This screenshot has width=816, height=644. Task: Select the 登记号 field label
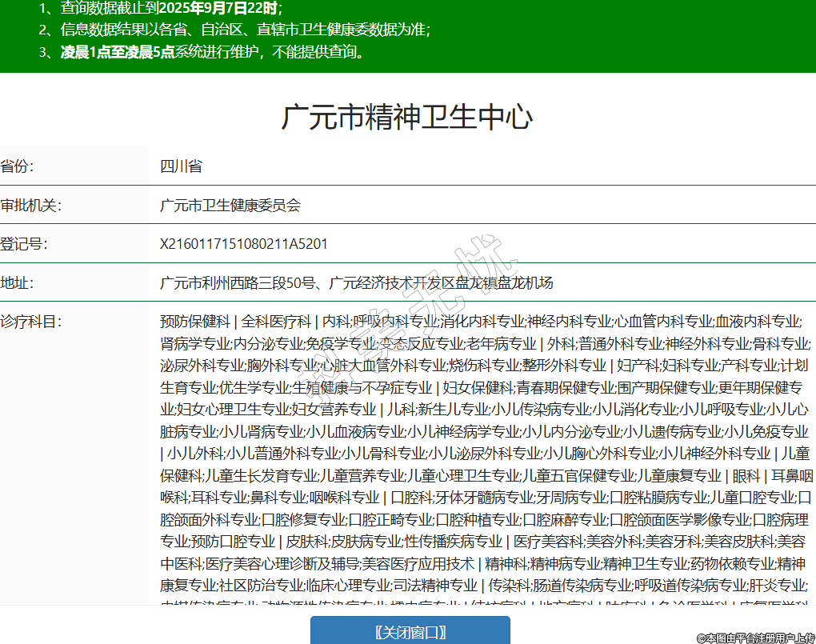[x=24, y=244]
